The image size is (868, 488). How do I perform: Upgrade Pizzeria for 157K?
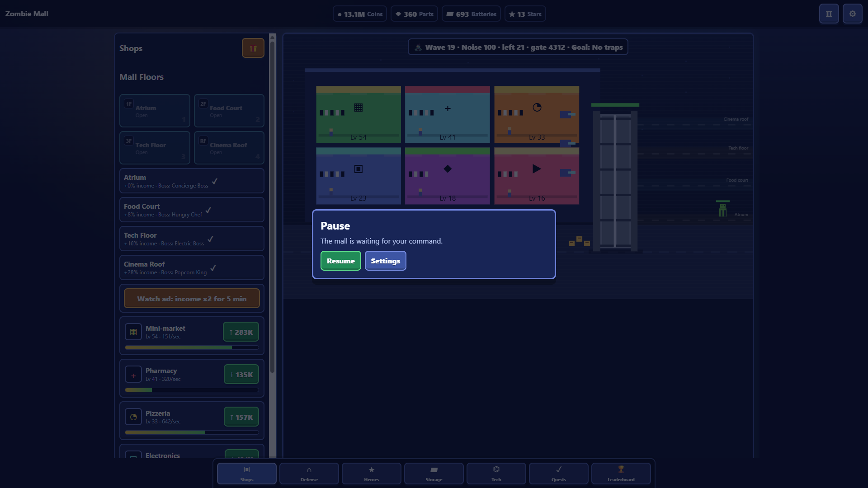click(241, 417)
